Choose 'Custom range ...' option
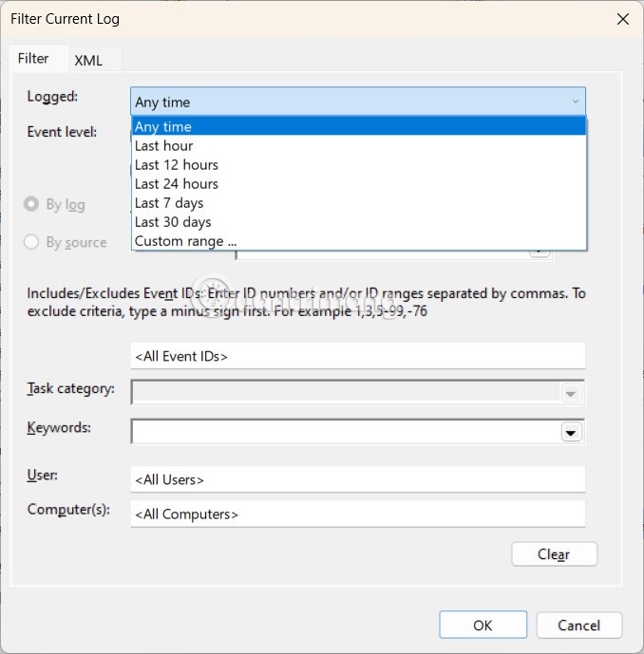The image size is (644, 654). tap(358, 241)
